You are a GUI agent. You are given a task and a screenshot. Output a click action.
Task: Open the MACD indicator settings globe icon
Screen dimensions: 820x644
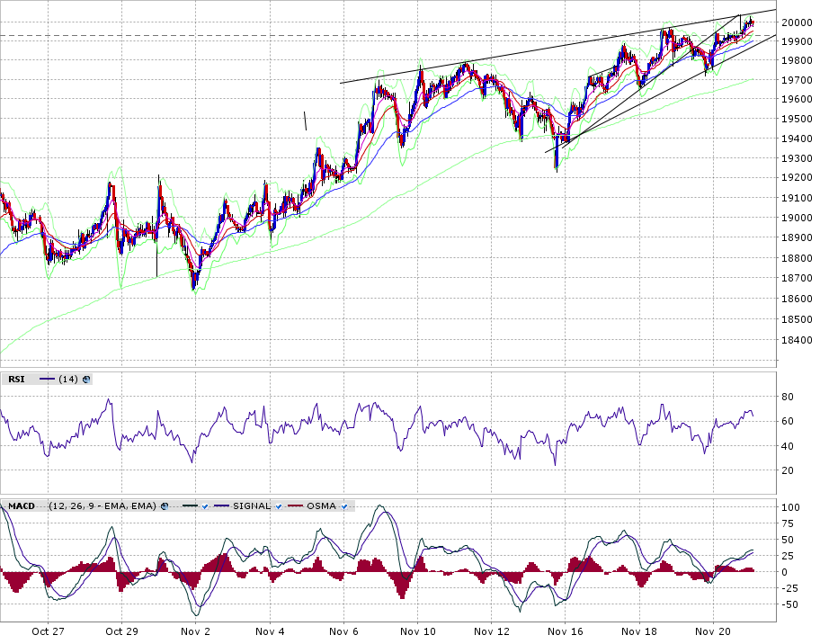165,506
